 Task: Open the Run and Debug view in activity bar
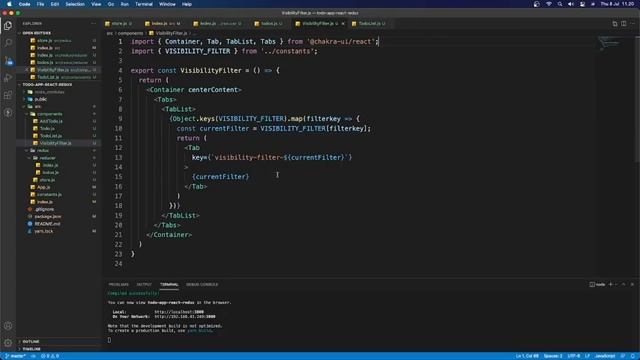coord(8,78)
